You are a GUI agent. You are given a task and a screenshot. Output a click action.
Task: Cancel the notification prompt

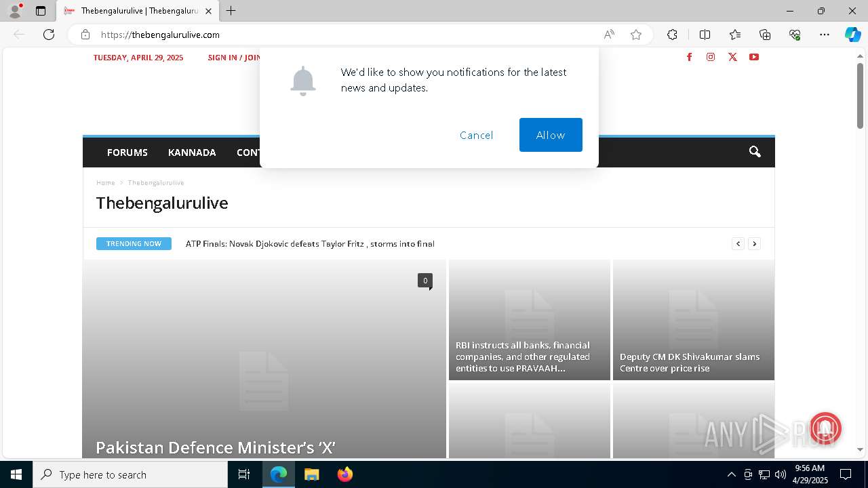coord(477,135)
